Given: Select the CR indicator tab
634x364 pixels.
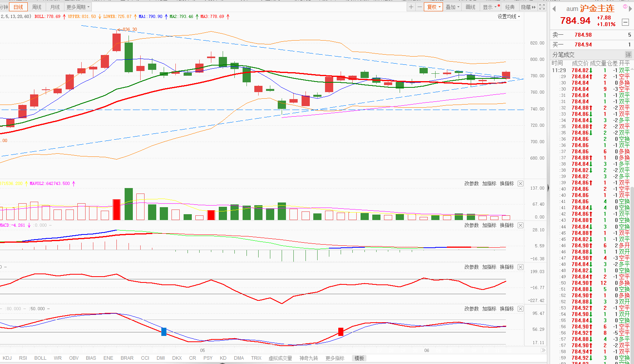Looking at the screenshot, I should click(x=193, y=358).
